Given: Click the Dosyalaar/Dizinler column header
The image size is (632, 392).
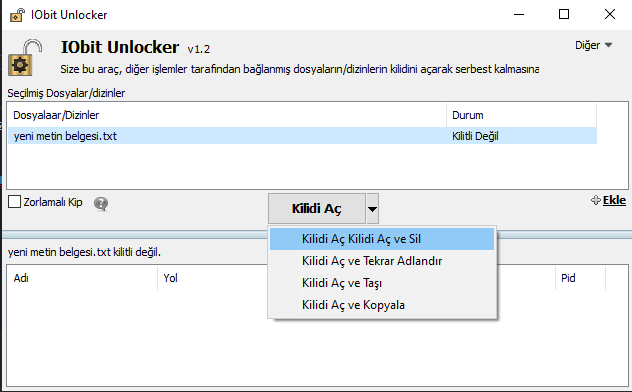Looking at the screenshot, I should click(x=227, y=115).
